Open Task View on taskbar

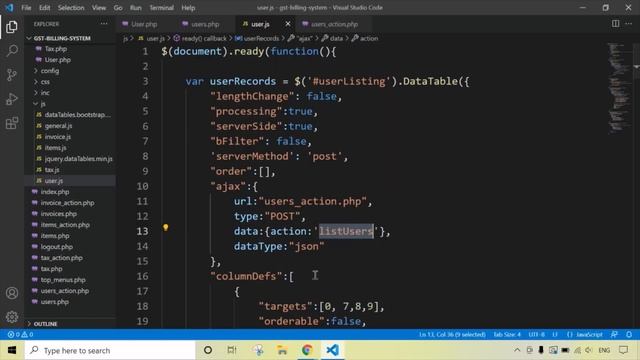(x=232, y=350)
